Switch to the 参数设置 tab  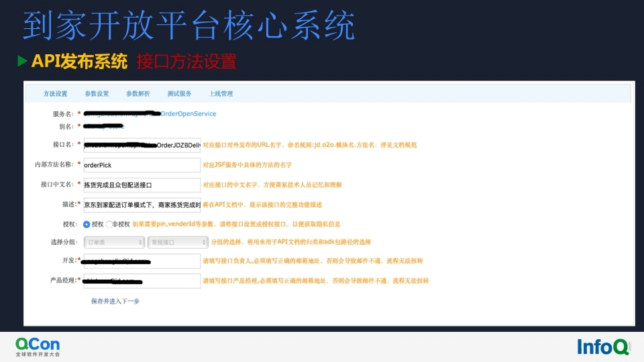pos(97,94)
